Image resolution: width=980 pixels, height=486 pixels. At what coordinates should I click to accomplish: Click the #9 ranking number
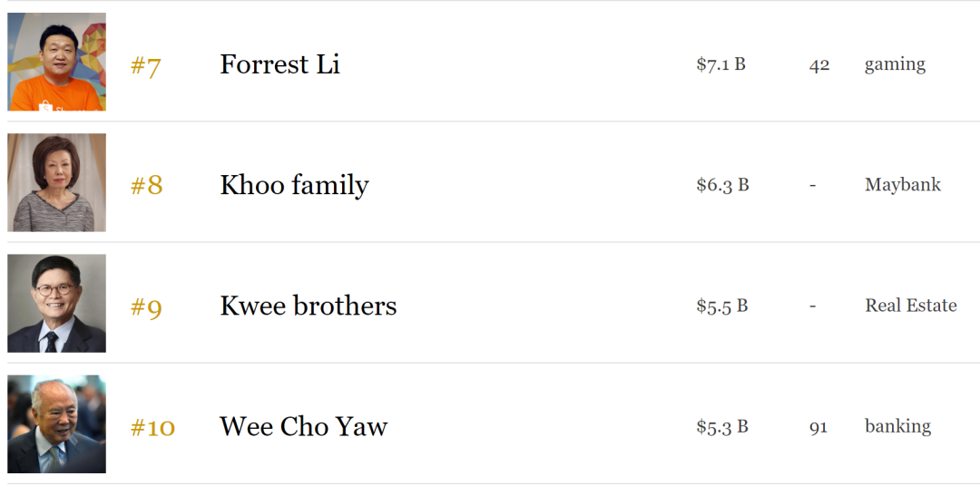tap(146, 307)
